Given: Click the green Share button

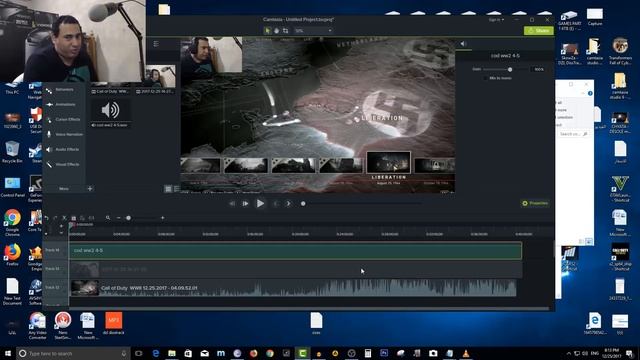Looking at the screenshot, I should pyautogui.click(x=539, y=31).
